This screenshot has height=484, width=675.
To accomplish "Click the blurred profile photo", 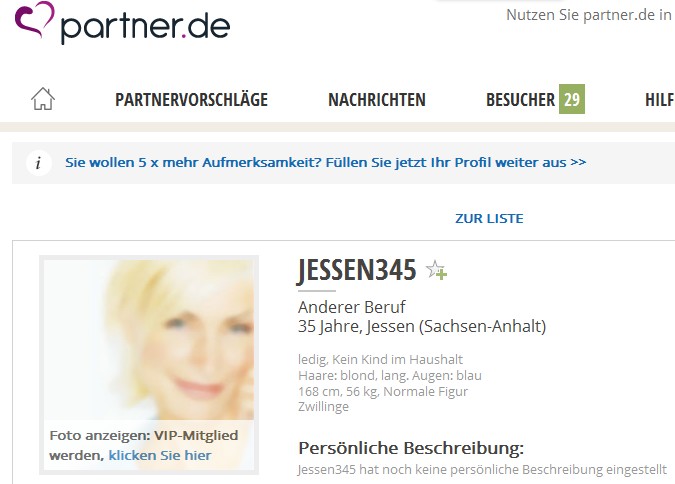I will pos(149,340).
